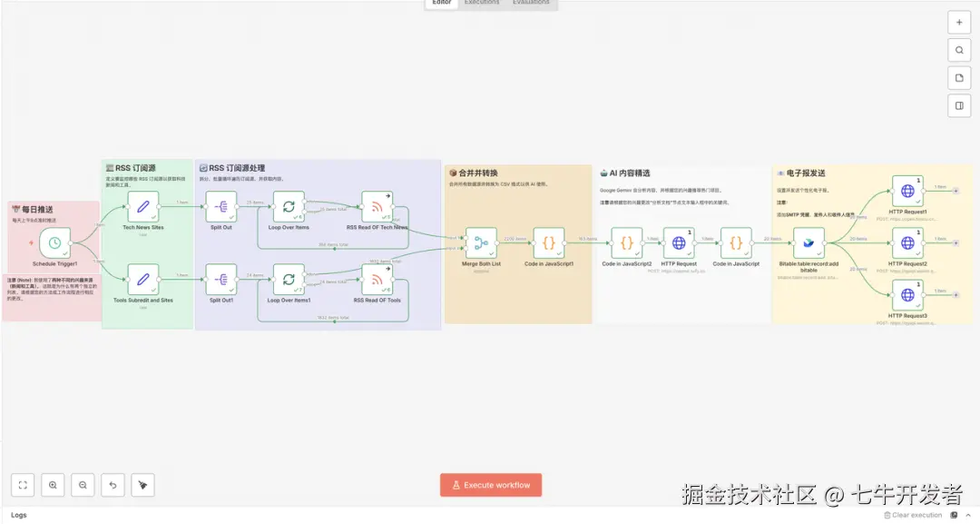
Task: Open the Logs panel
Action: (x=19, y=515)
